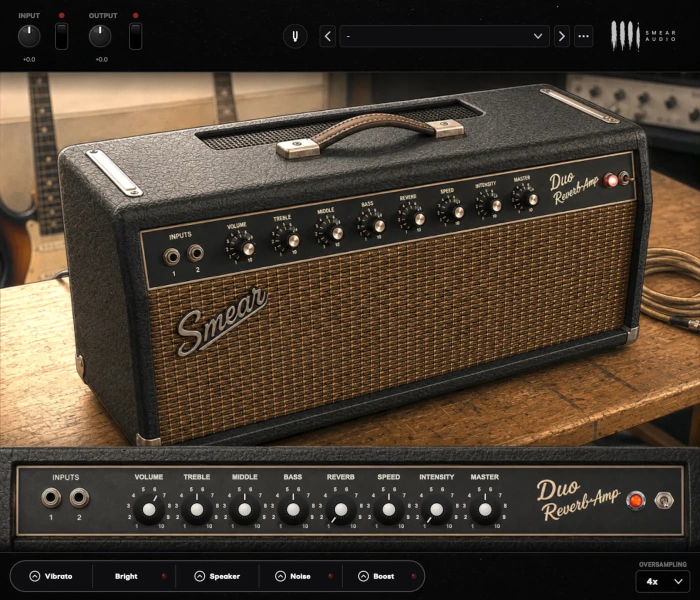Click the MIDDLE knob on control panel

click(x=244, y=510)
